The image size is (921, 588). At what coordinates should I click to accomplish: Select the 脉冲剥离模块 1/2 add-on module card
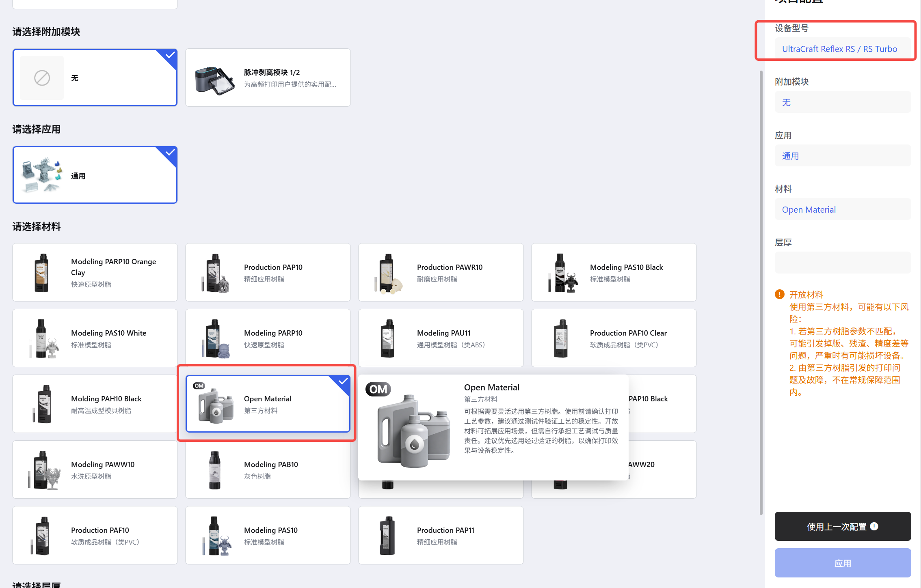pos(268,78)
